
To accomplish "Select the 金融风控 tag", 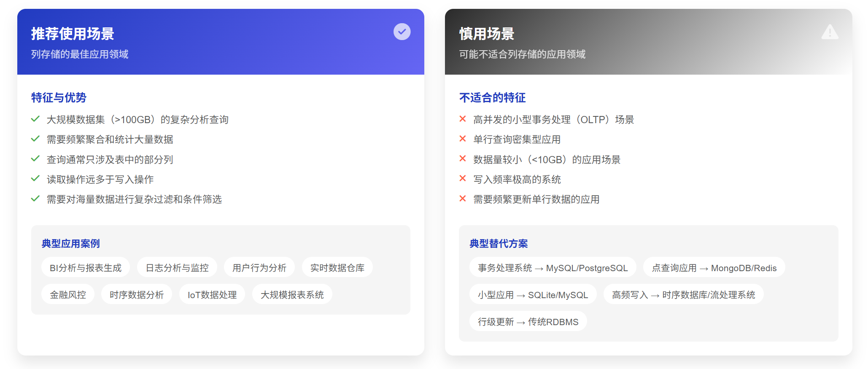I will (68, 294).
